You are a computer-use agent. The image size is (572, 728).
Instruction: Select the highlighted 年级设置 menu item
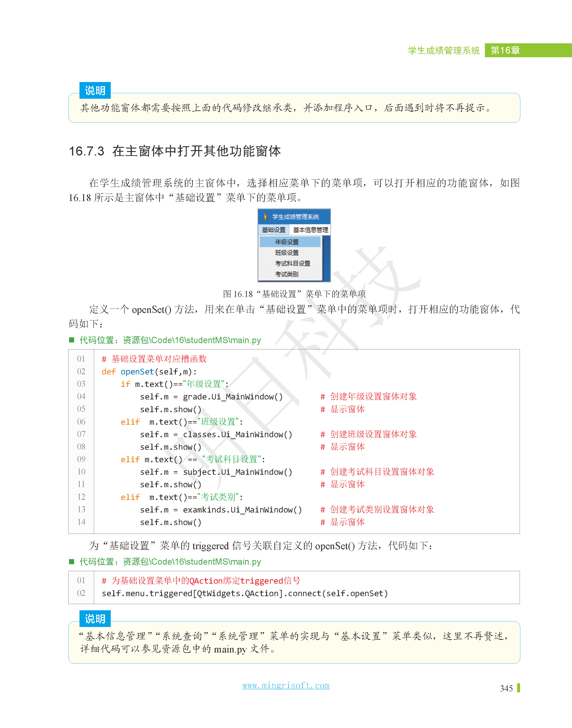click(287, 242)
